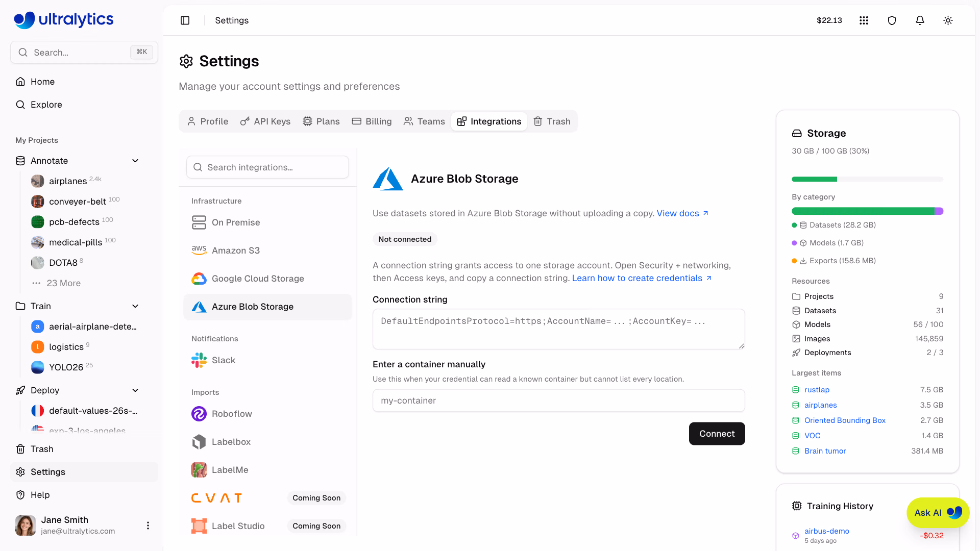Switch to Plans tab
Screen dimensions: 980x551
click(321, 121)
